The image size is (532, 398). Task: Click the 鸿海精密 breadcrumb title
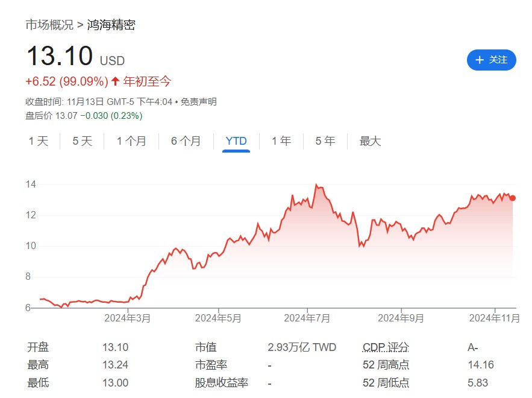[111, 25]
